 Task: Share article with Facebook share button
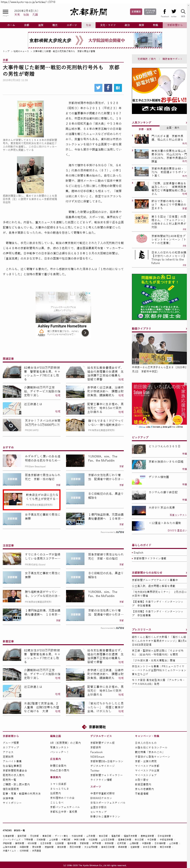click(108, 88)
